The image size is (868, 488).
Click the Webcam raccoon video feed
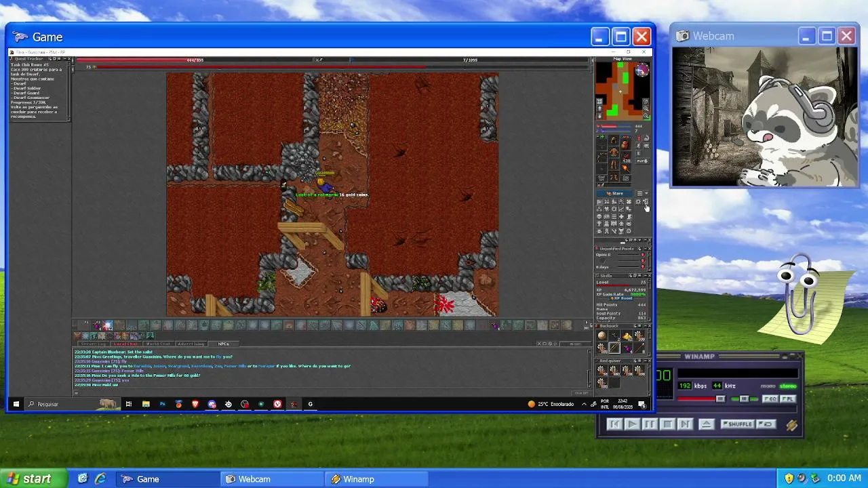point(765,117)
